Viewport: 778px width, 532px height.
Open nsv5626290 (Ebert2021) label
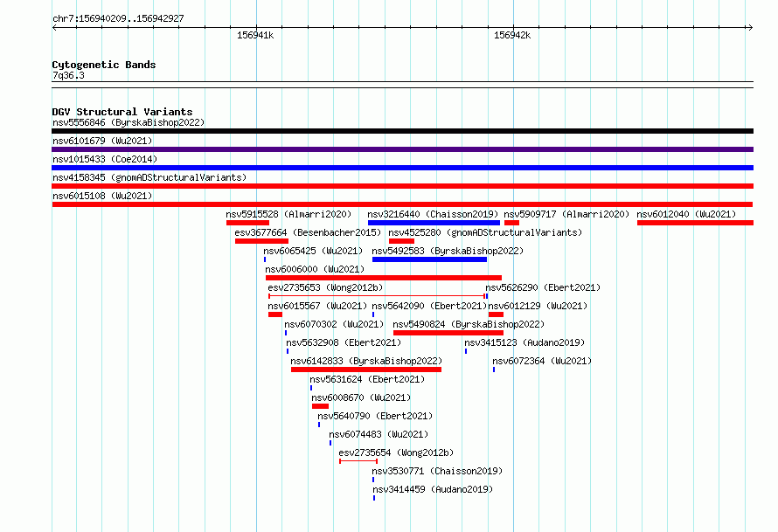[543, 287]
